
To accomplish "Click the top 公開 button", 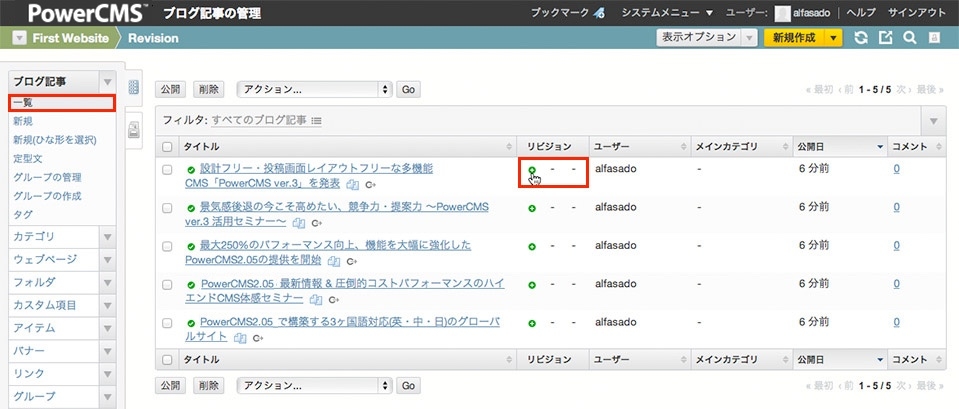I will (170, 89).
